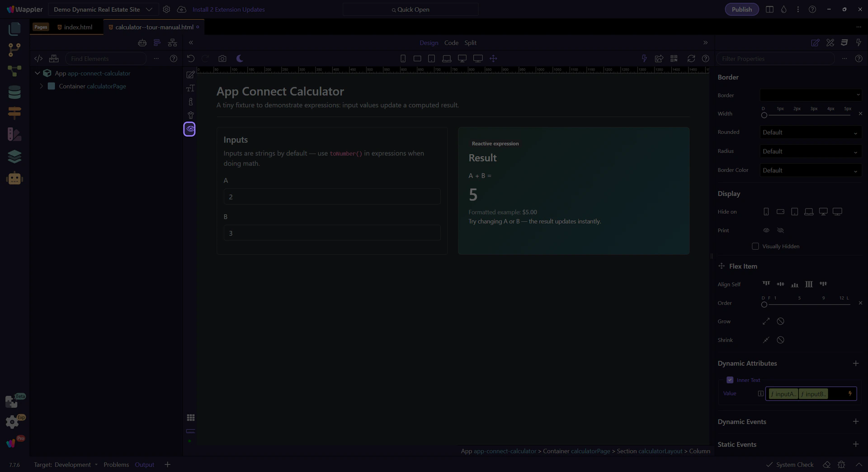Switch to the Code view tab
This screenshot has width=868, height=472.
coord(451,43)
